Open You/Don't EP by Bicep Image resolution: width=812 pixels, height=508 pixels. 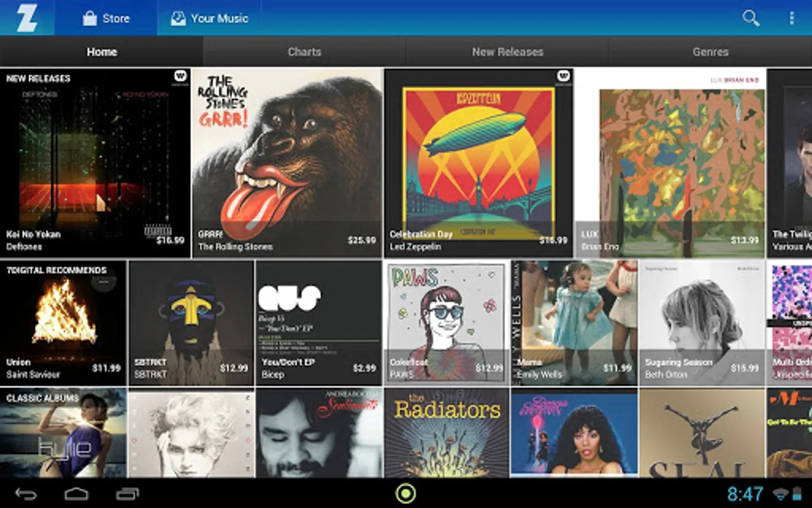click(x=319, y=323)
